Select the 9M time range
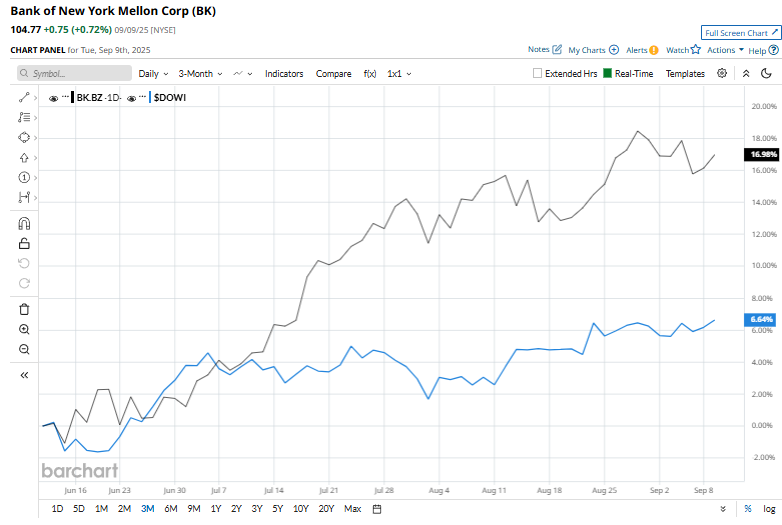Image resolution: width=782 pixels, height=525 pixels. (x=194, y=509)
